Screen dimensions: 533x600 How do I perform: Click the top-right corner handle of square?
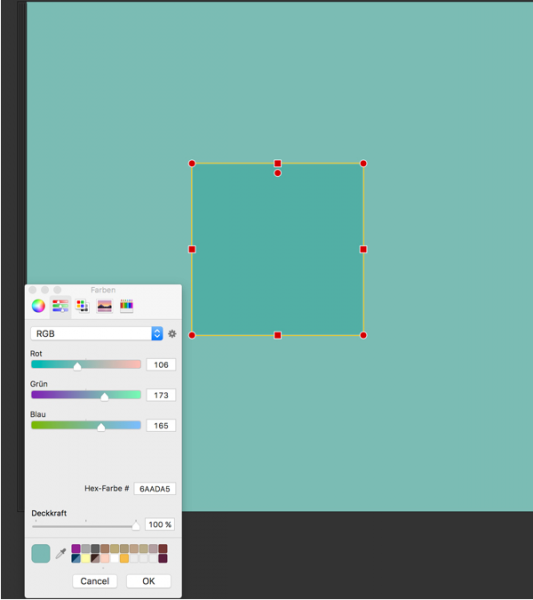coord(363,163)
